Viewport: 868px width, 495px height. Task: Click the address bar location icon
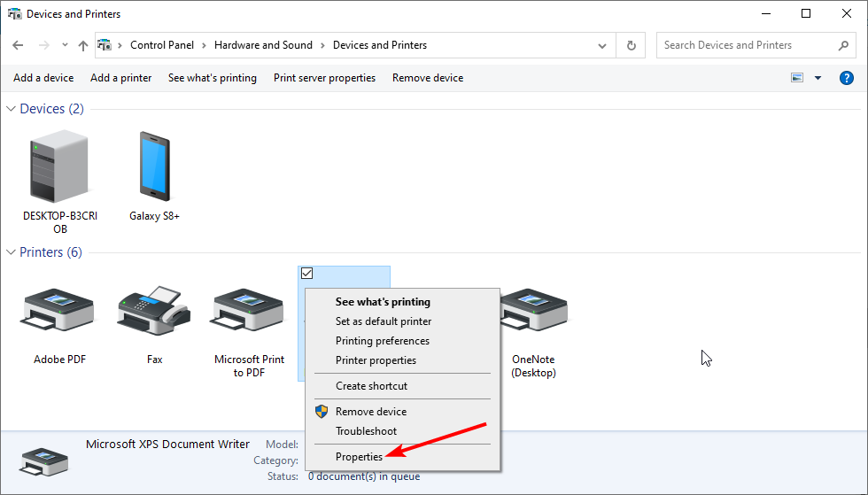coord(105,45)
